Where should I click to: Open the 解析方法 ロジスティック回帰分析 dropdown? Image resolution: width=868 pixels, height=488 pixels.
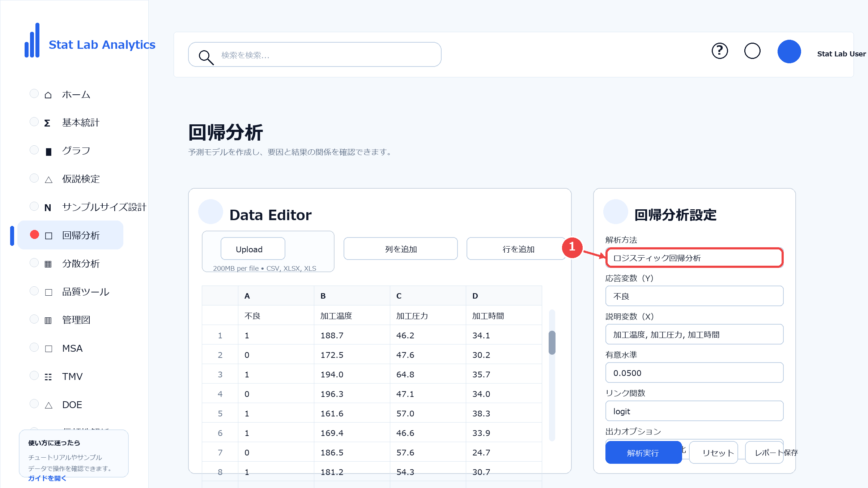694,258
